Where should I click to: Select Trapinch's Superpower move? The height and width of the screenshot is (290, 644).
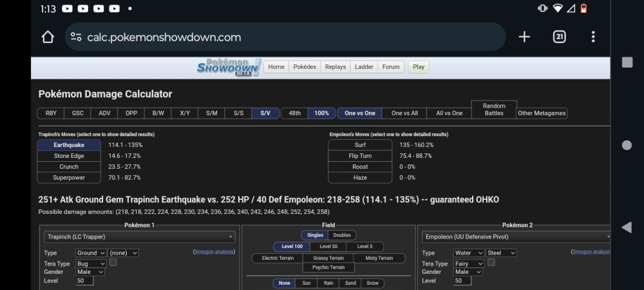[x=69, y=178]
